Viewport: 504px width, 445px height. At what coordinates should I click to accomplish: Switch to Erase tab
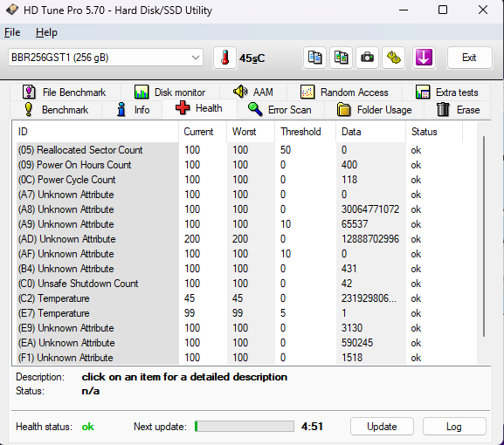pos(458,109)
